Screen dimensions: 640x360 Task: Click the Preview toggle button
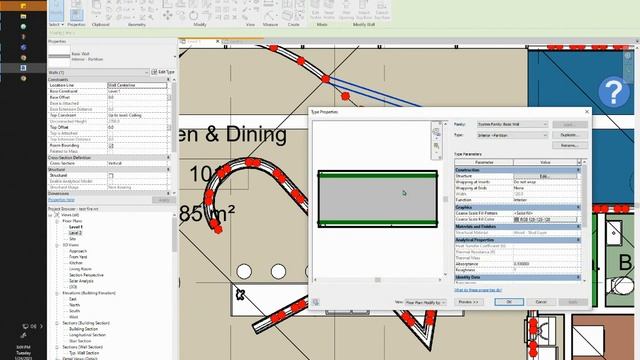(469, 302)
